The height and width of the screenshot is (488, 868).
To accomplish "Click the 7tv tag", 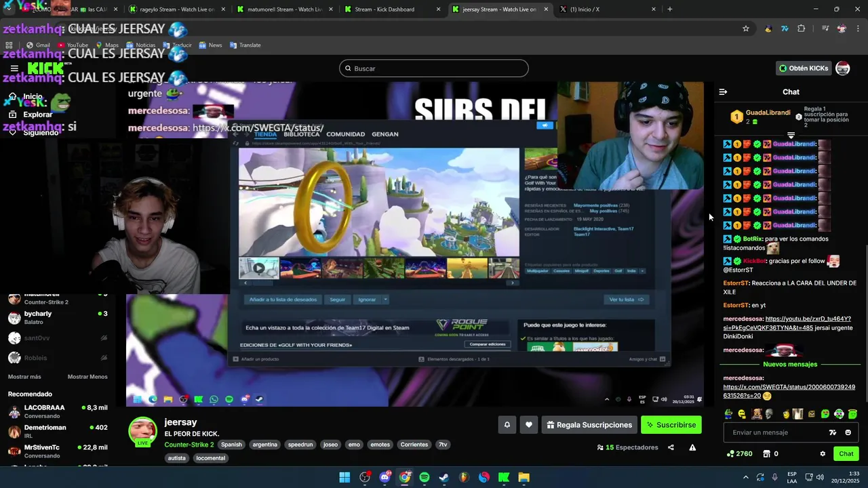I will coord(443,445).
